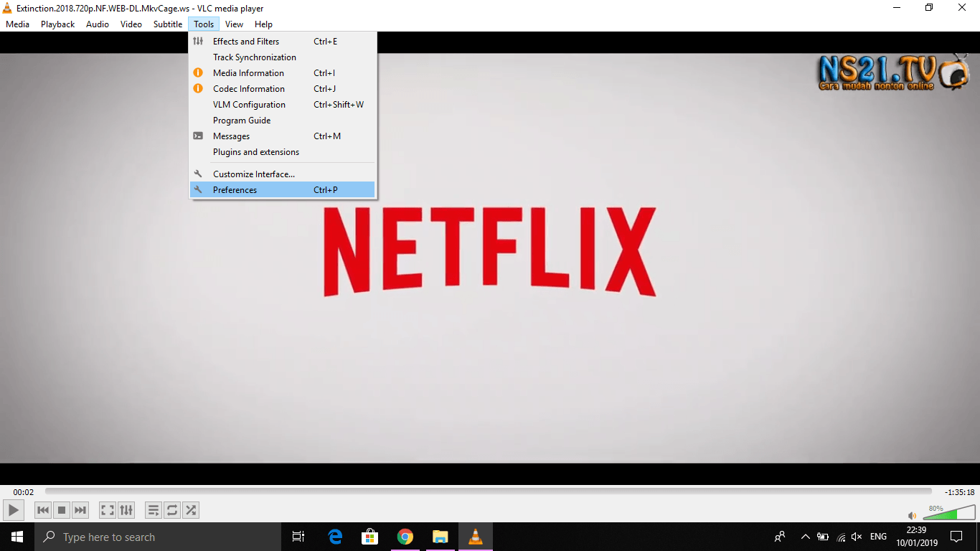Select Customize Interface...
The image size is (980, 551).
point(283,174)
